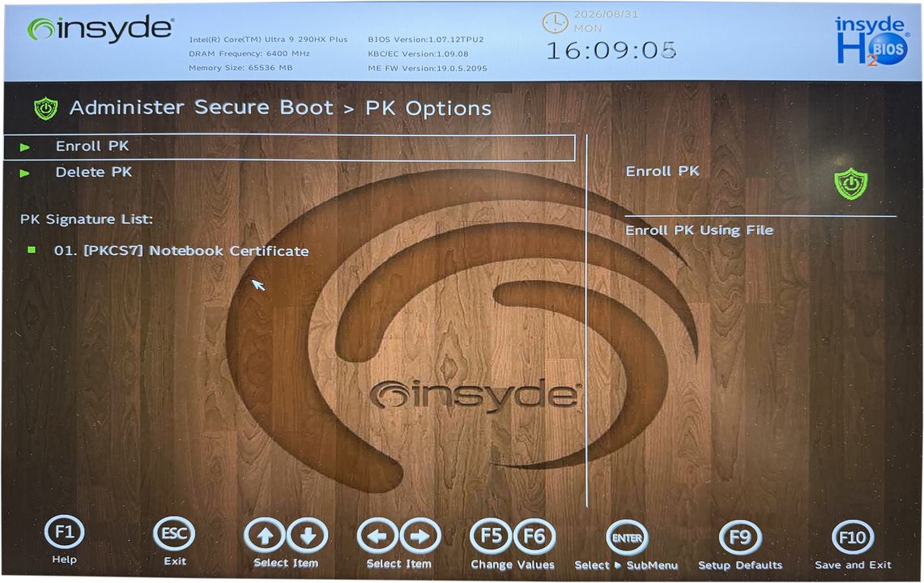
Task: Click the Save and Exit label
Action: coord(853,564)
